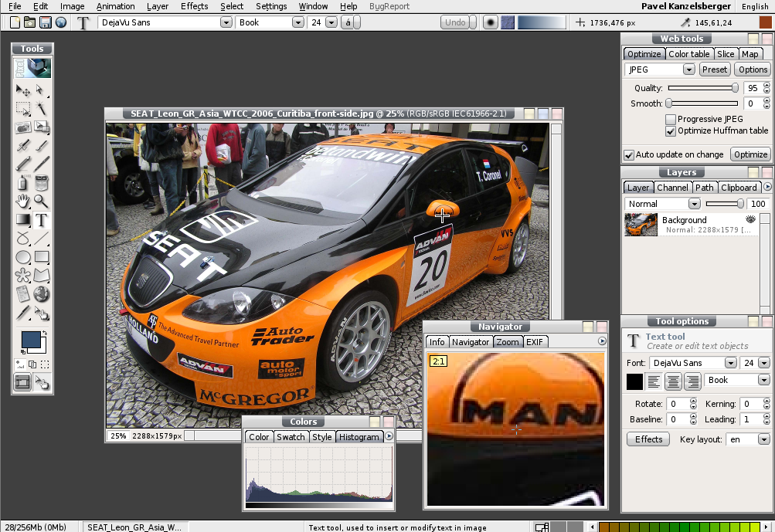Viewport: 775px width, 532px height.
Task: Click the BugReport link in menu bar
Action: tap(389, 6)
